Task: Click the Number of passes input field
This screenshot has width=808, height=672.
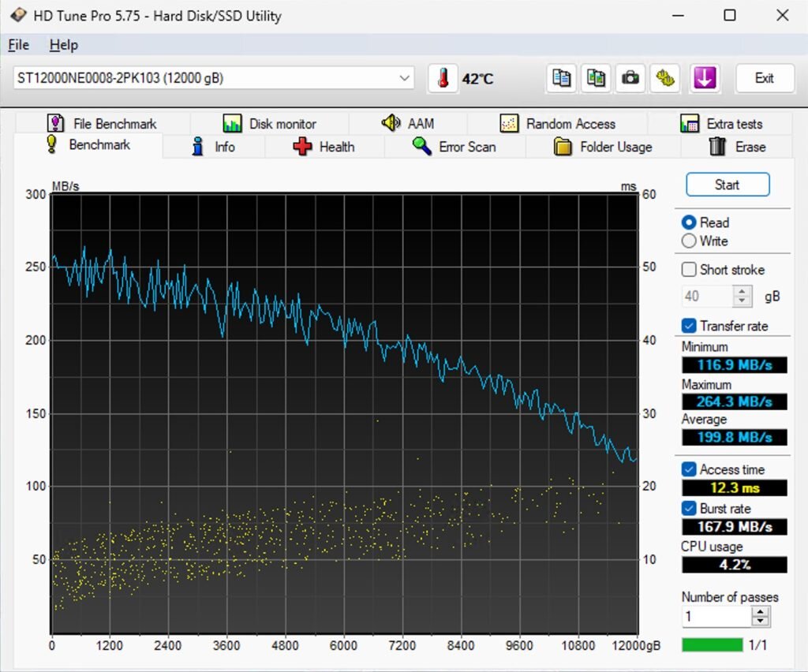Action: point(716,616)
